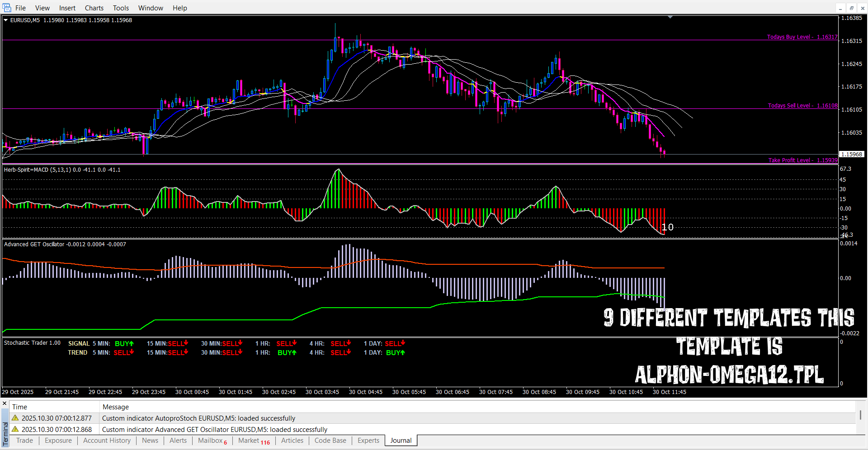
Task: Restore down the chart window
Action: coord(851,8)
